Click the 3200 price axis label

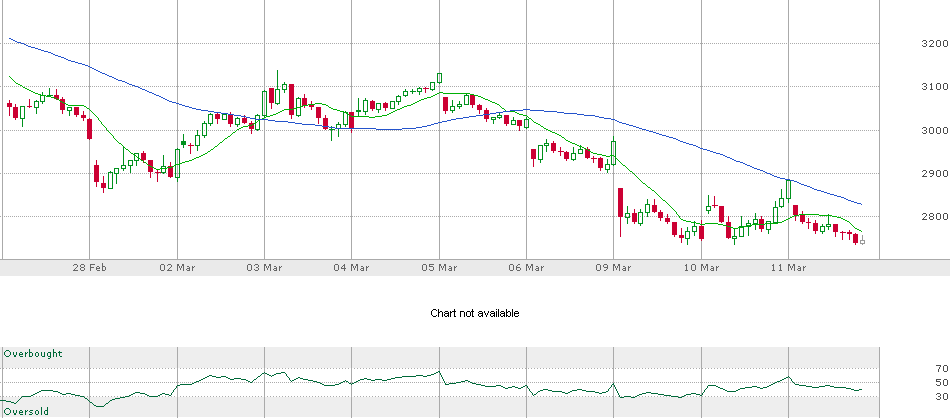(x=934, y=44)
